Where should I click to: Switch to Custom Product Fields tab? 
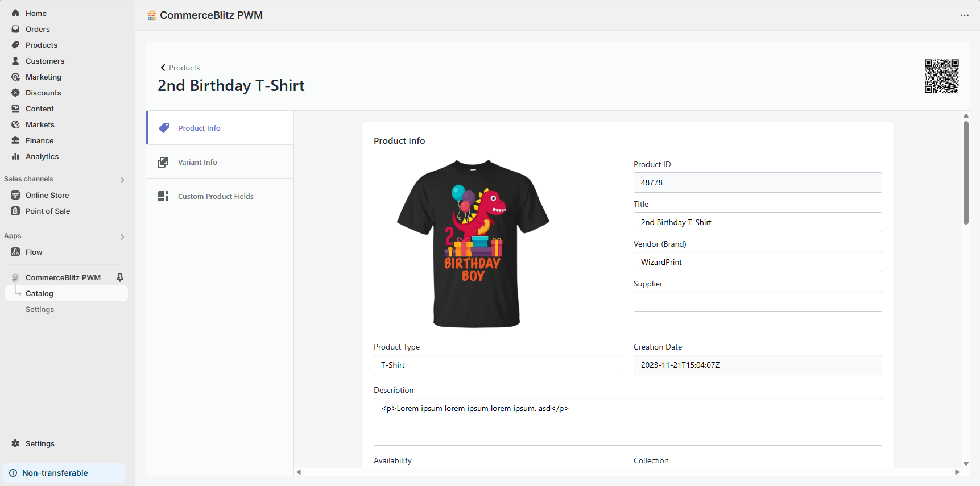(x=220, y=196)
